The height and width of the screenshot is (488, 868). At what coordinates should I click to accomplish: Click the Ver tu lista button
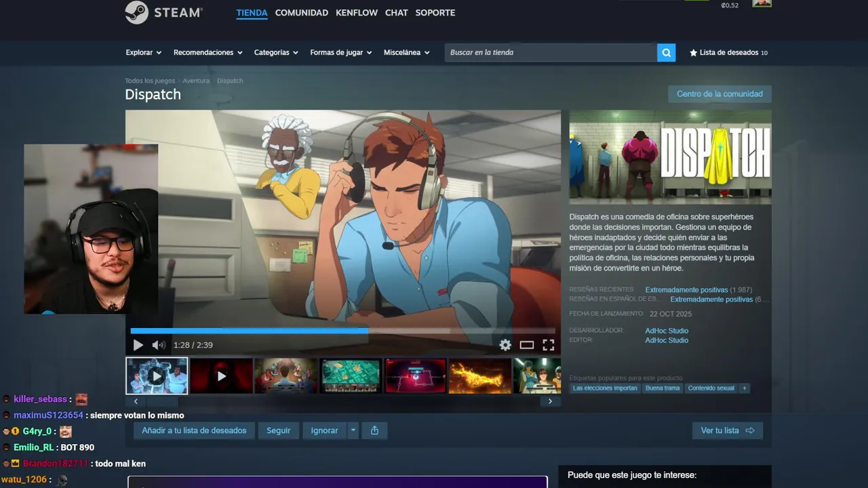(728, 430)
